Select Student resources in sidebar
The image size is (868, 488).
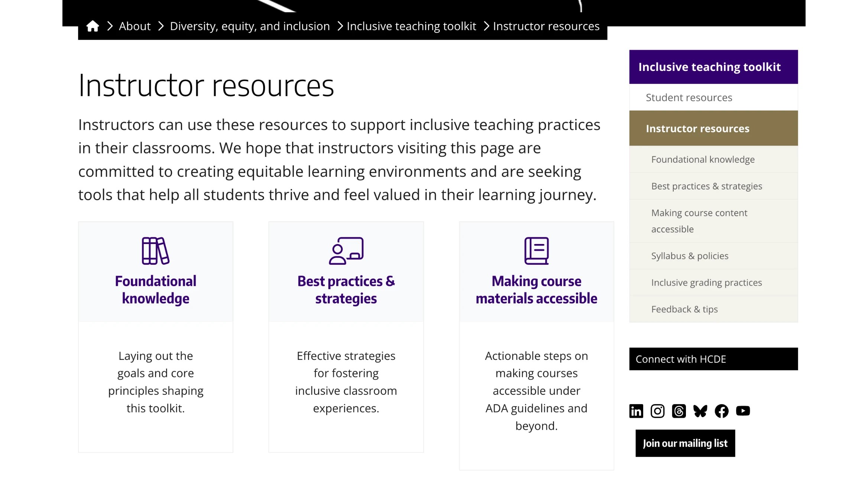click(x=713, y=97)
